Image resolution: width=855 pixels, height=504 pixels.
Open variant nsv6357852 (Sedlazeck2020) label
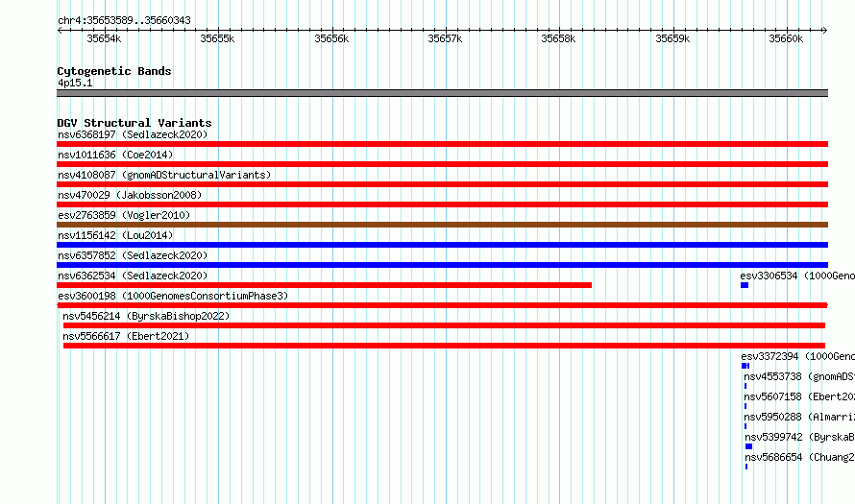click(x=133, y=255)
